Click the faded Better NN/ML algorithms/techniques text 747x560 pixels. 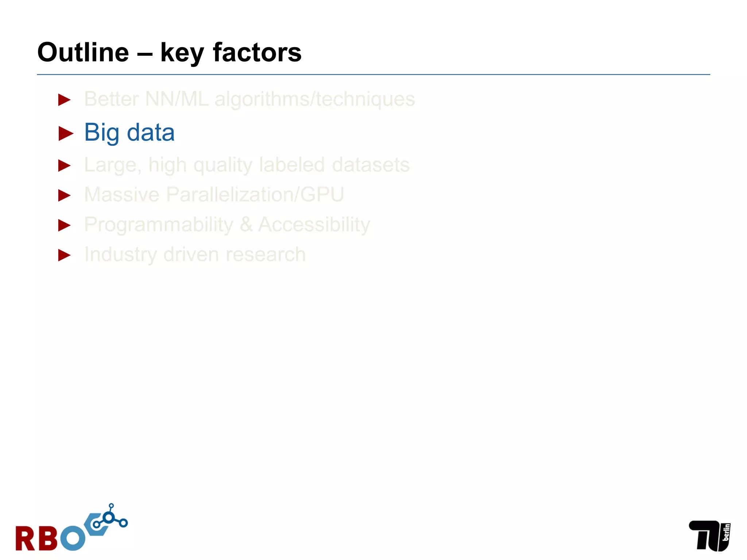click(x=249, y=99)
